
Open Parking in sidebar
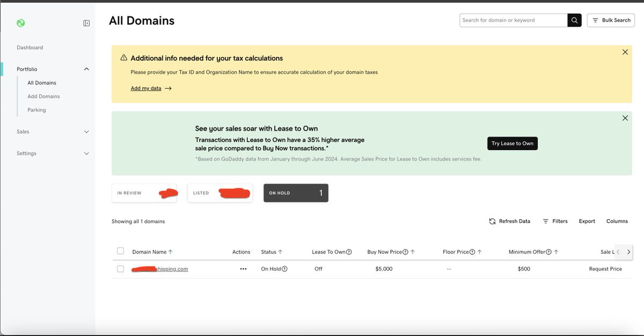click(36, 110)
